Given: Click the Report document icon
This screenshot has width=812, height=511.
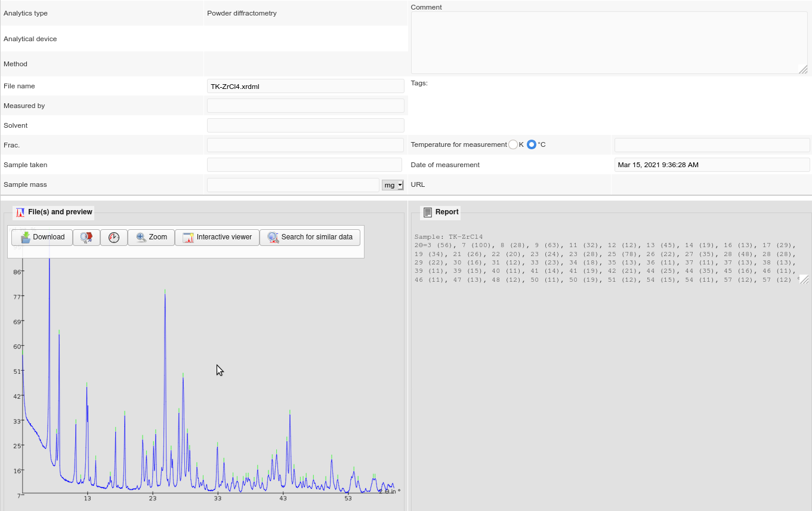Looking at the screenshot, I should (427, 212).
